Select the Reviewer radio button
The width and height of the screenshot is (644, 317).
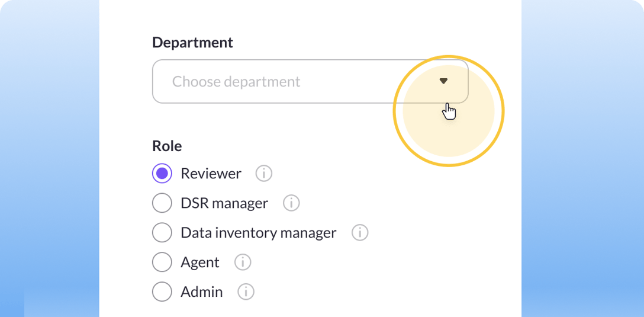[162, 174]
